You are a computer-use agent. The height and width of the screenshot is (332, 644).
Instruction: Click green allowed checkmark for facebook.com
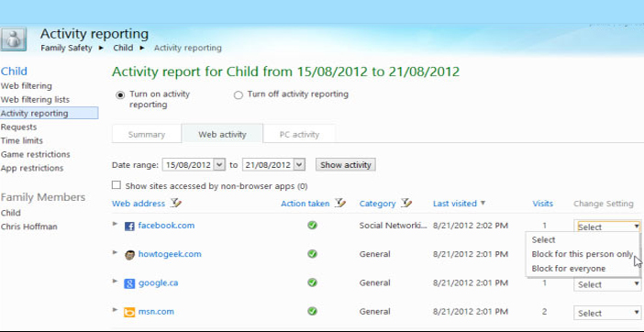click(312, 226)
